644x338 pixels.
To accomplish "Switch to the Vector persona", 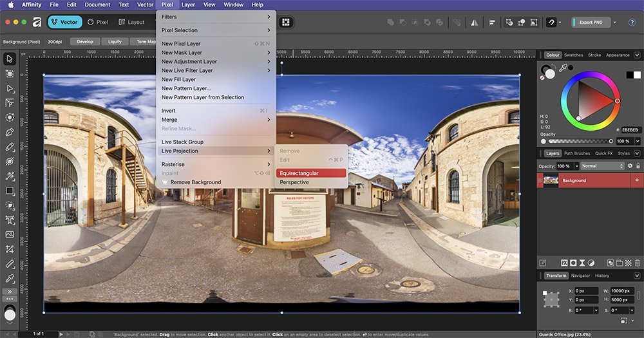I will coord(65,22).
